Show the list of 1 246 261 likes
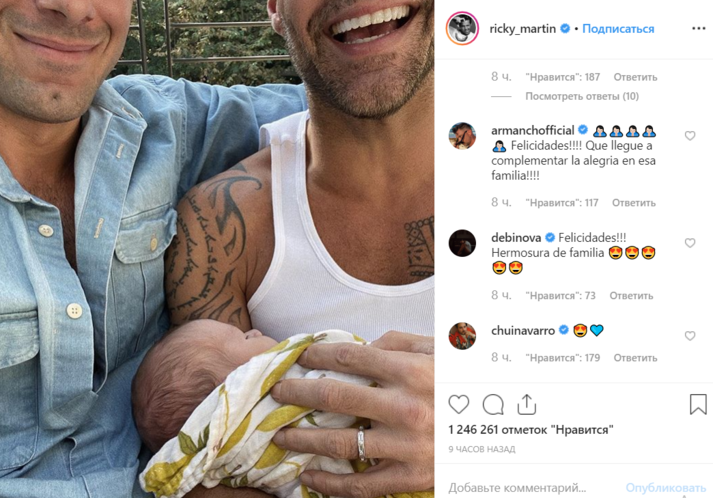 click(530, 430)
